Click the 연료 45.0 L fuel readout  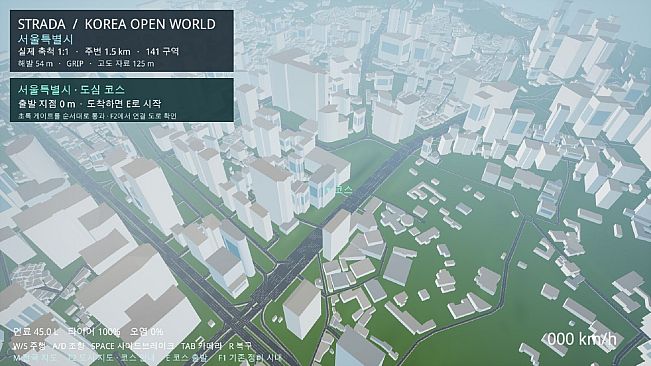pos(36,332)
